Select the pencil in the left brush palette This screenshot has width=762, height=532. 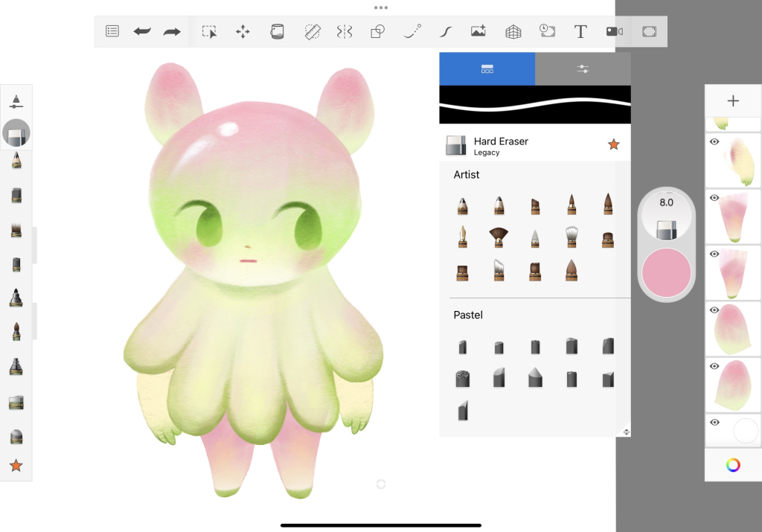[16, 160]
